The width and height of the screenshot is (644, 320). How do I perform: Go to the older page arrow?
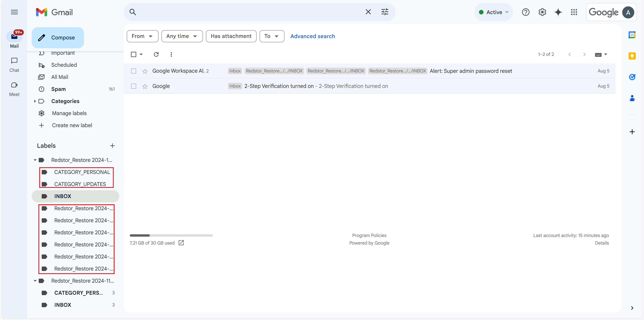coord(584,54)
